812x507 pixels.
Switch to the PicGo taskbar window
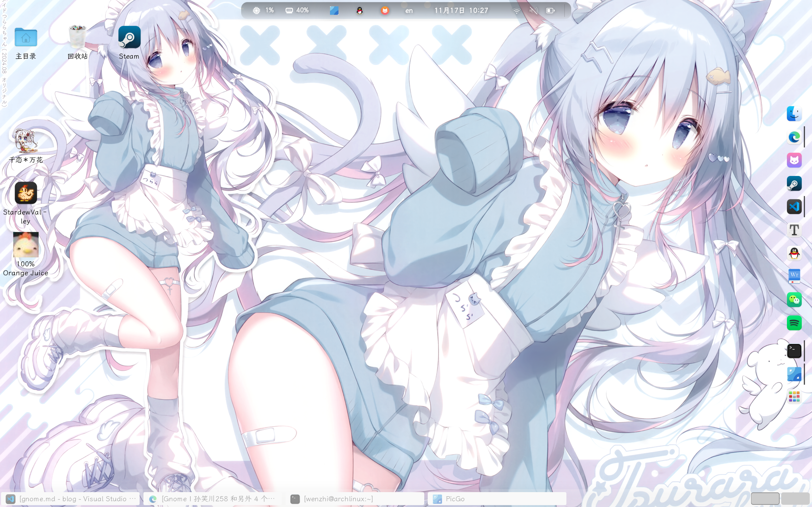pyautogui.click(x=497, y=499)
